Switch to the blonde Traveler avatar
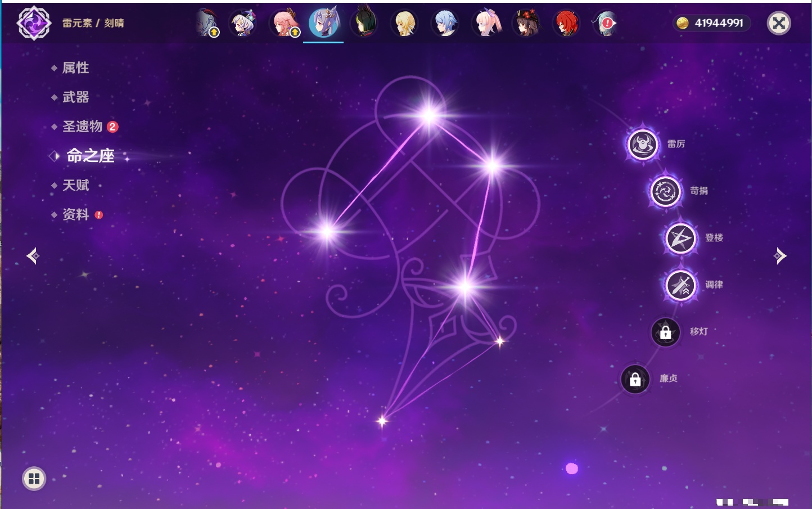 point(404,23)
